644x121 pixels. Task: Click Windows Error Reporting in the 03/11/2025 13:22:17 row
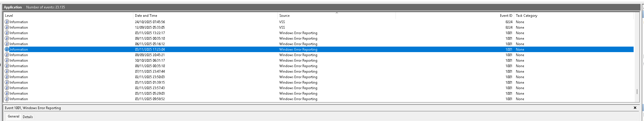click(298, 33)
